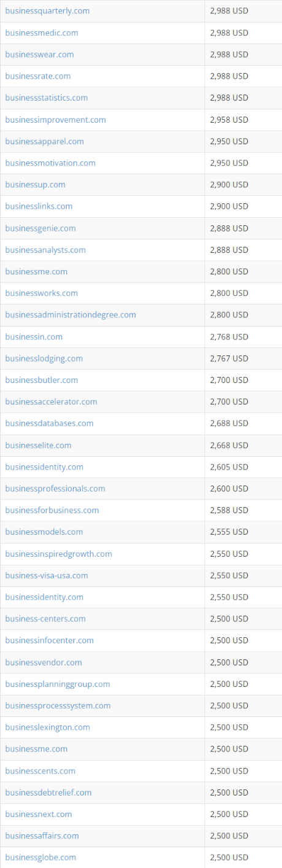Open businesswear.com domain listing
Screen dimensions: 282x868
pyautogui.click(x=39, y=54)
